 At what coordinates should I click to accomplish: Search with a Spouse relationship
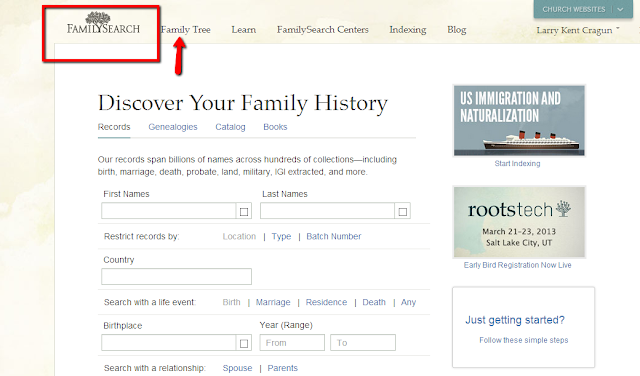tap(237, 368)
